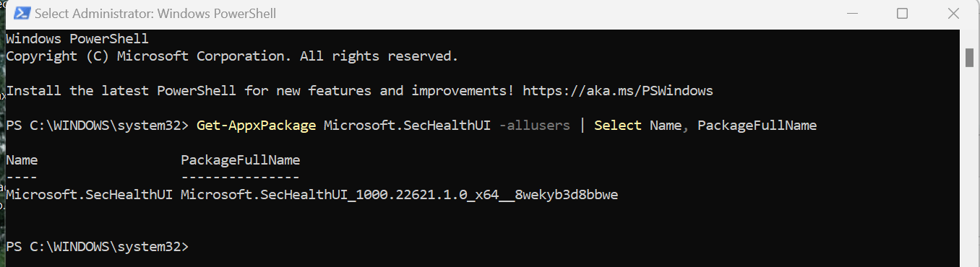
Task: Click the Microsoft.SecHealthUI value under Name
Action: pyautogui.click(x=89, y=195)
